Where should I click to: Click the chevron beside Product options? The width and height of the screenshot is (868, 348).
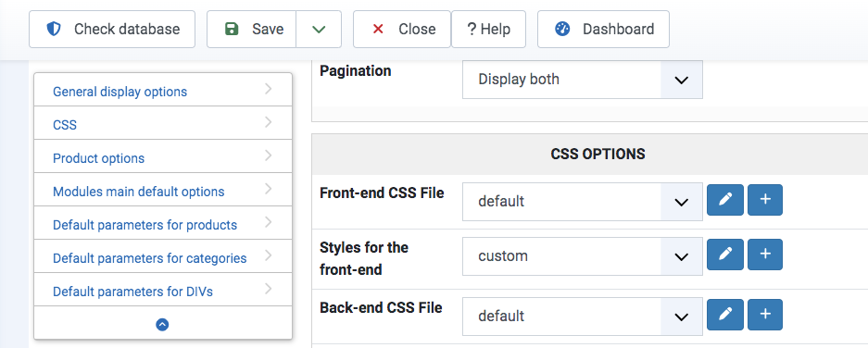click(269, 155)
